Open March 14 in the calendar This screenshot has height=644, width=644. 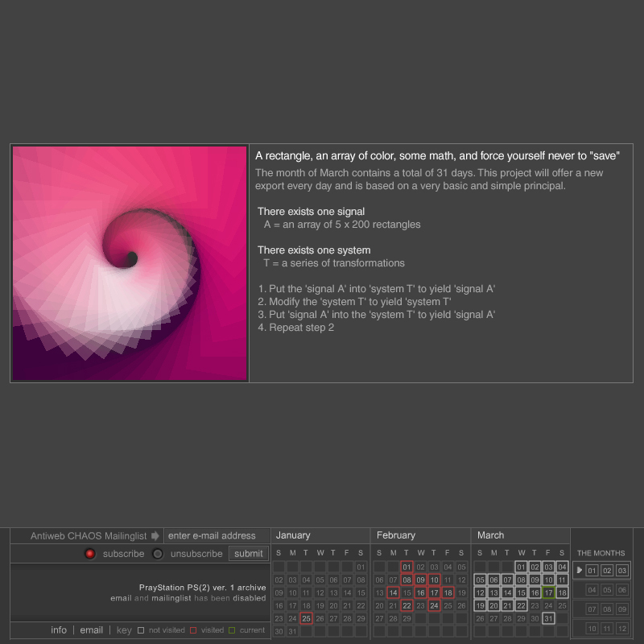tap(507, 592)
